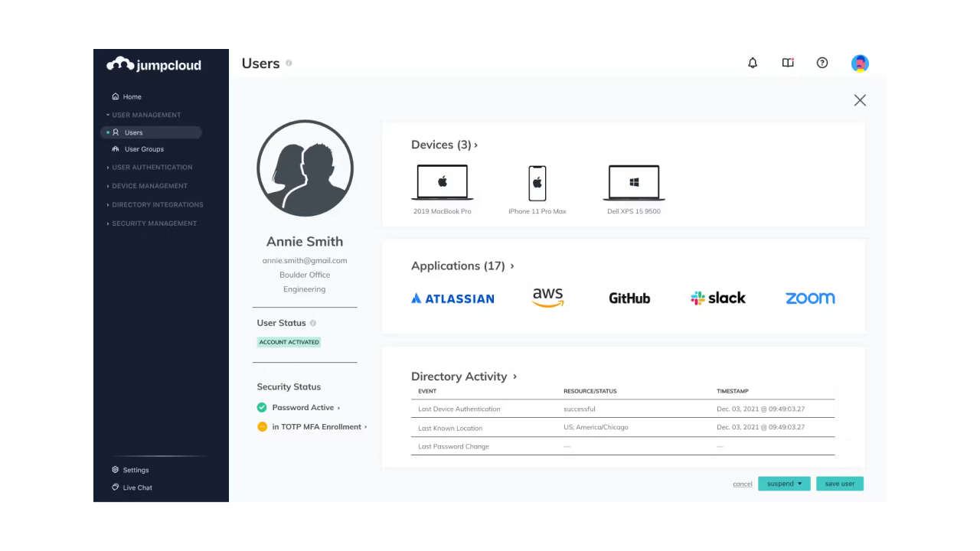Screen dimensions: 980x551
Task: Expand the Directory Integrations section
Action: tap(155, 205)
